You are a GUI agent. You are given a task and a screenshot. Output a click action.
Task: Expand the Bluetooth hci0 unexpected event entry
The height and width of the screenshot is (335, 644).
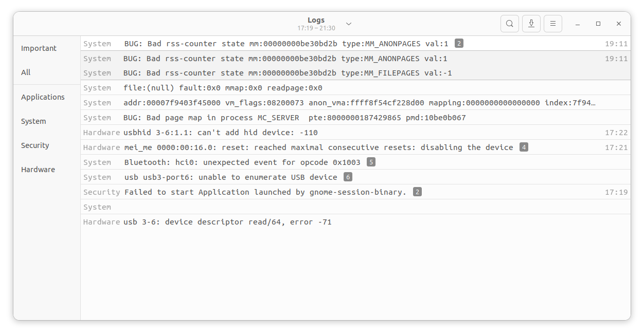click(x=242, y=162)
